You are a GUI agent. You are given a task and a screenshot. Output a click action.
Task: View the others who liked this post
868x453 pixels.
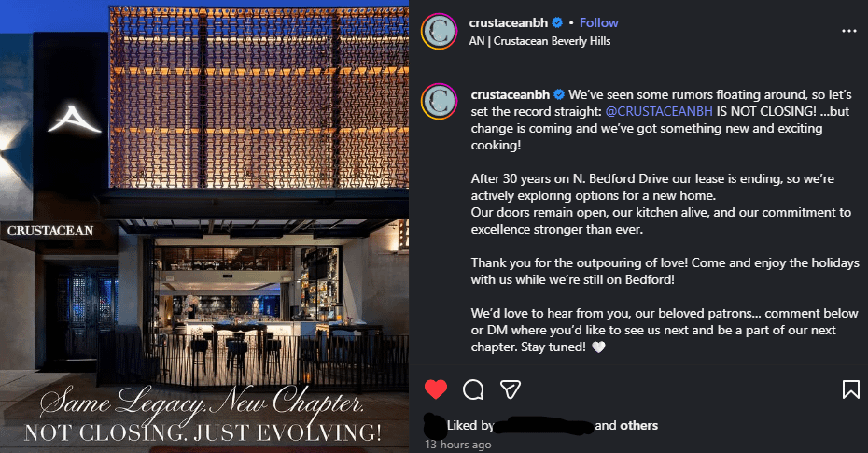(x=638, y=426)
